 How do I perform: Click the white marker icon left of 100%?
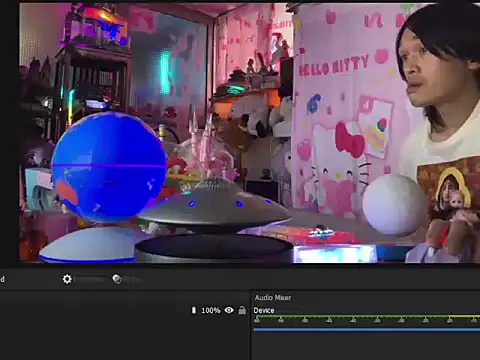click(x=194, y=310)
